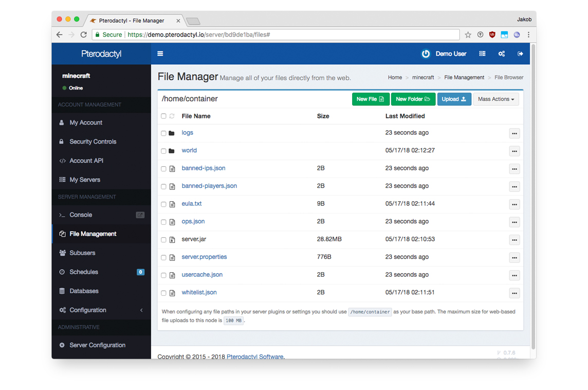Check the server.properties checkbox
Screen dimensions: 588x390
[163, 257]
